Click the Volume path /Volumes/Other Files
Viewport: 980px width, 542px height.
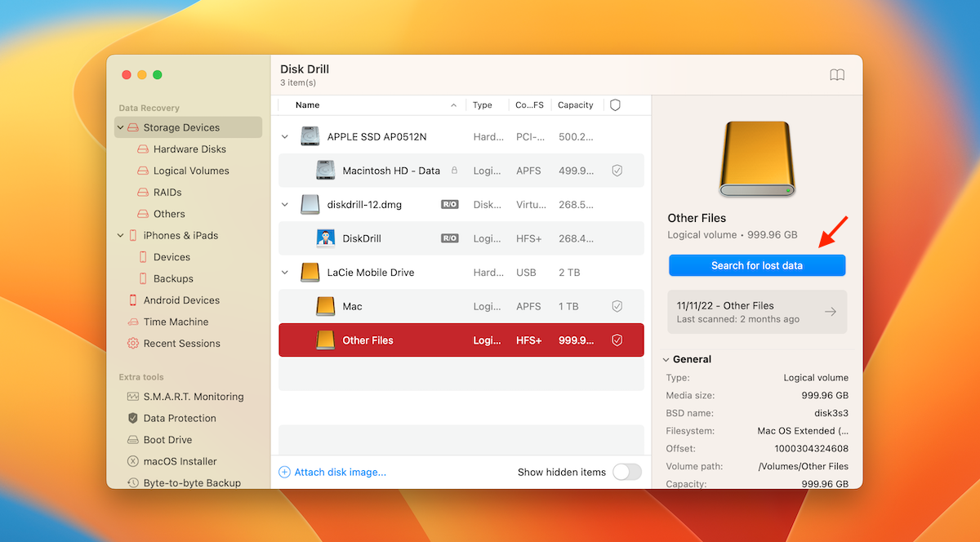[803, 466]
